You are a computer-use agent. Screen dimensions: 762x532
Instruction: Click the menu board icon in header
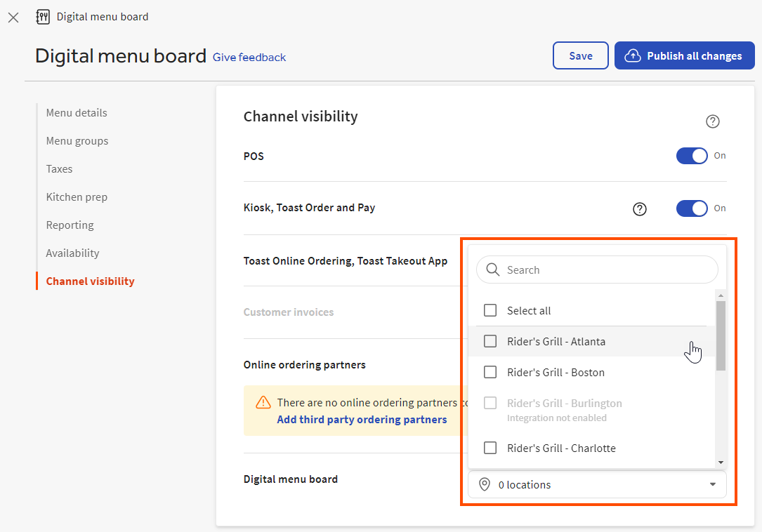click(x=43, y=17)
